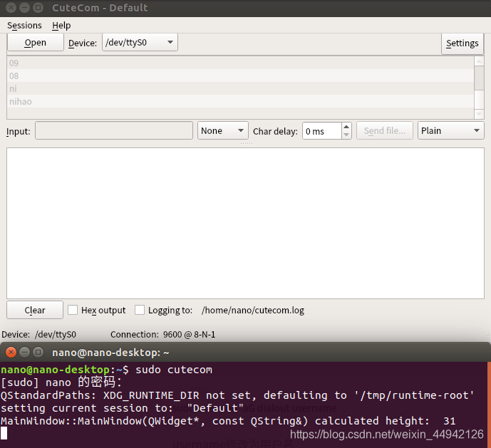Maximize the terminal window
Screen dimensions: 491x448
38,352
